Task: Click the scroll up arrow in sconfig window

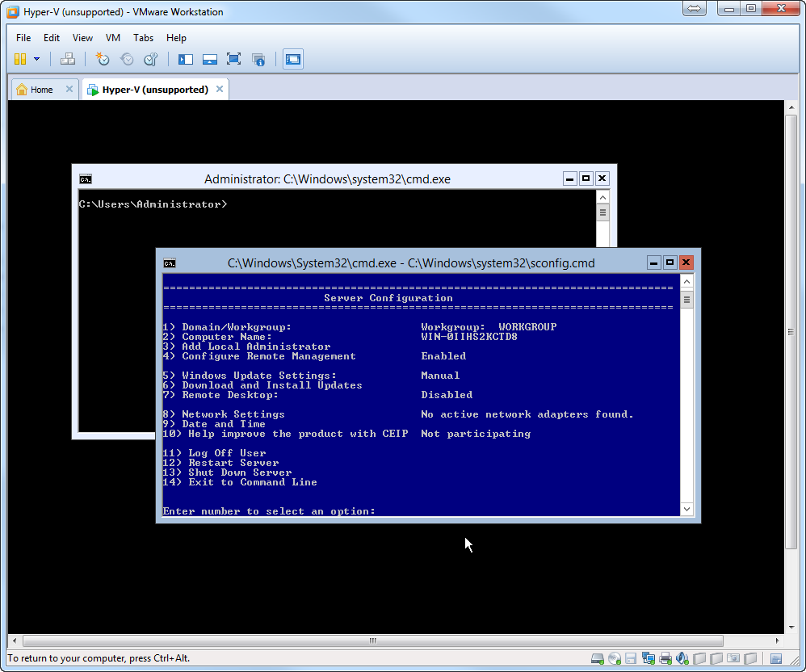Action: [686, 281]
